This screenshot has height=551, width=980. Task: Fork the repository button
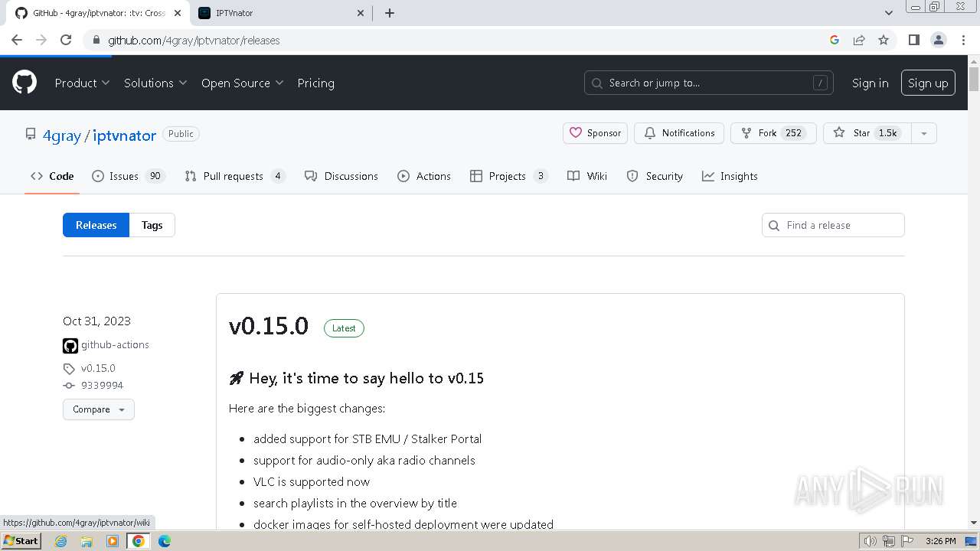pos(773,133)
